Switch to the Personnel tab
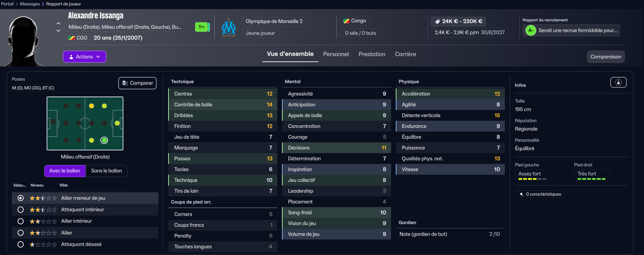 coord(336,54)
